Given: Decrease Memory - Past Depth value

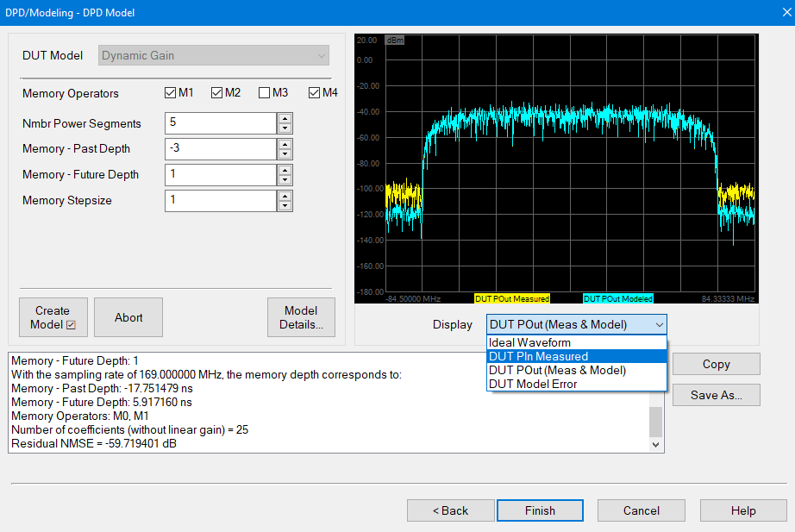Looking at the screenshot, I should coord(285,154).
